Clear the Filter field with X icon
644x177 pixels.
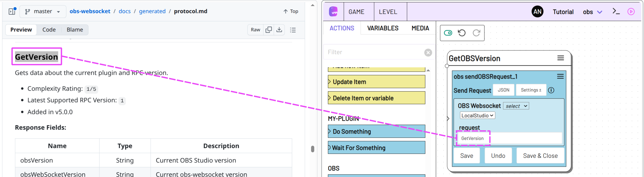pos(428,53)
